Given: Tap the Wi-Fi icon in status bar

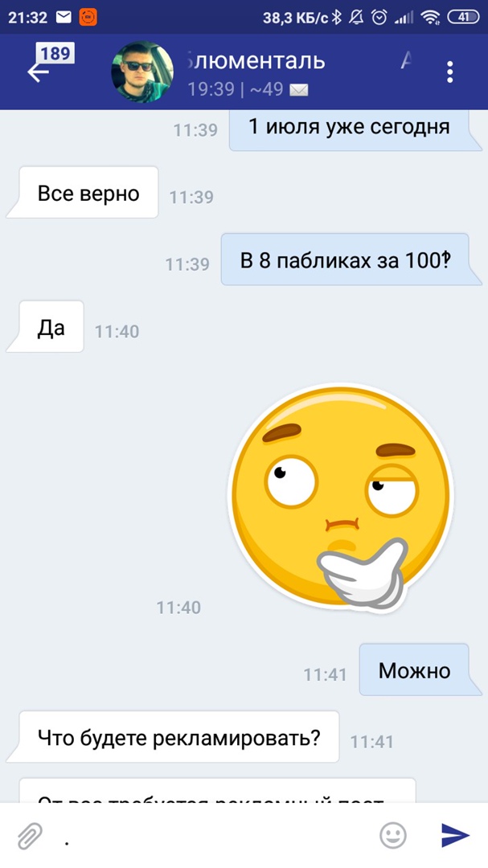Looking at the screenshot, I should click(x=429, y=18).
